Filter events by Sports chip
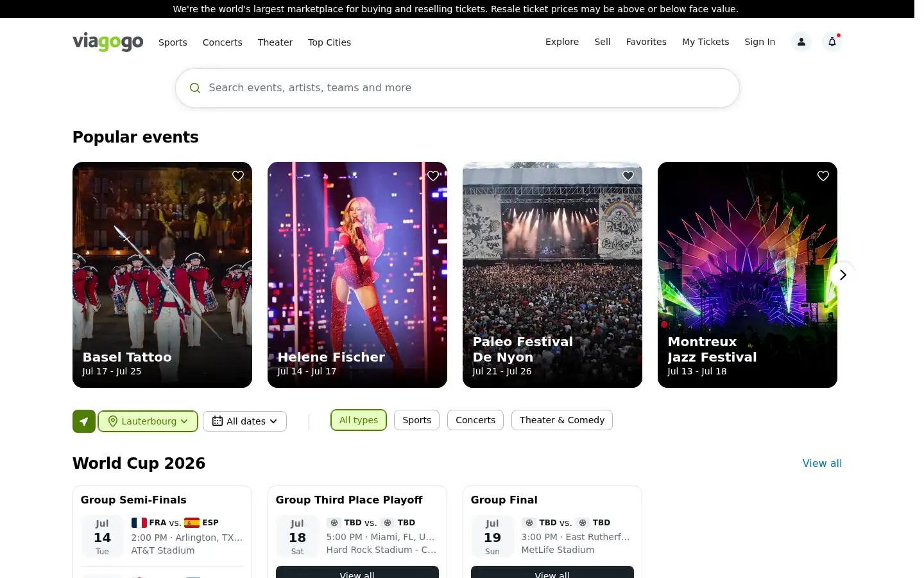924x578 pixels. 417,420
